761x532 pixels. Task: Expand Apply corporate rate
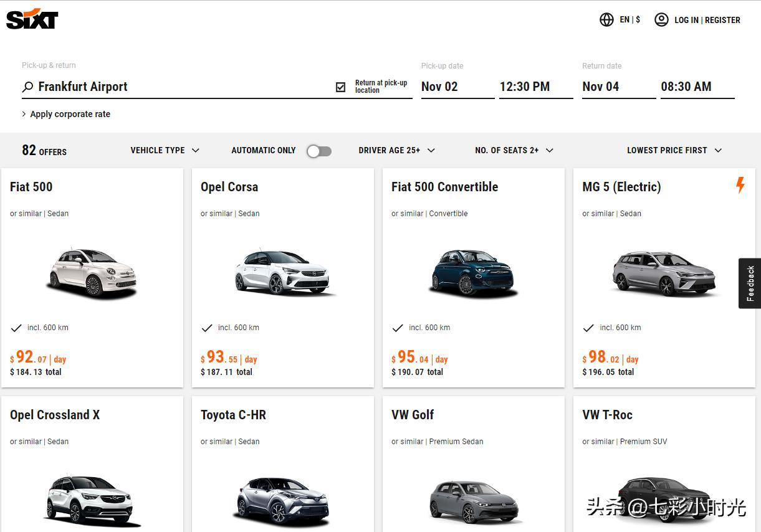[66, 114]
